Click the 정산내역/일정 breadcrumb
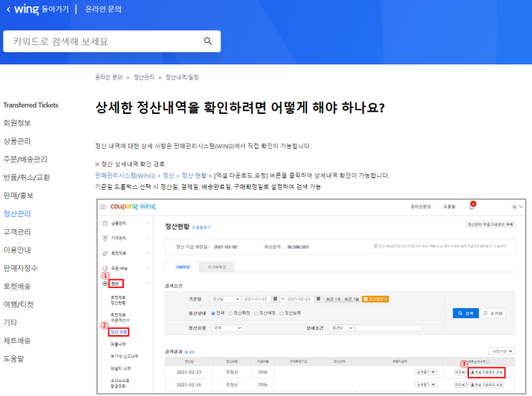 pos(182,77)
